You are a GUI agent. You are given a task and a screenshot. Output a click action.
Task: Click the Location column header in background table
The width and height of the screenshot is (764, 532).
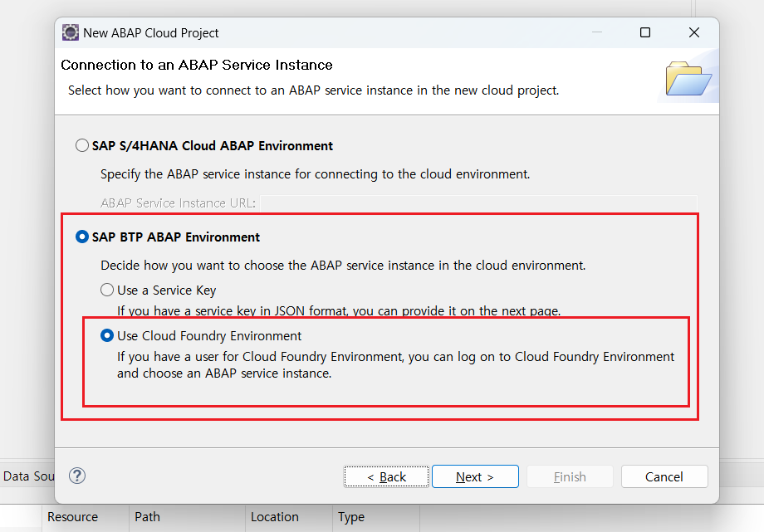click(x=288, y=517)
